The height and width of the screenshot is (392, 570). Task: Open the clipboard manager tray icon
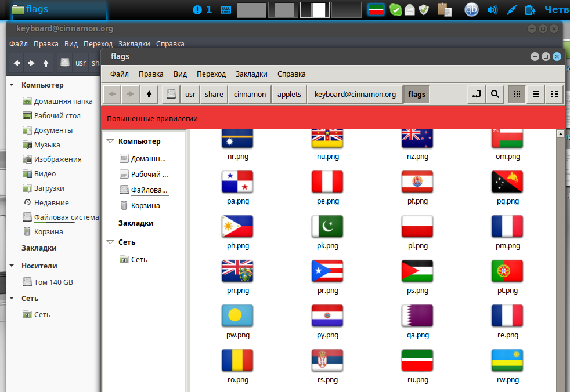coord(445,9)
